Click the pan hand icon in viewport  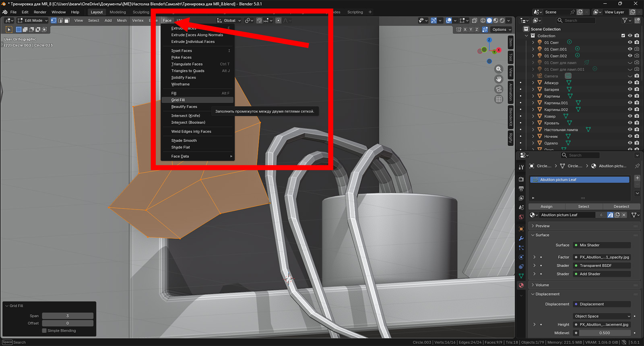pyautogui.click(x=499, y=79)
